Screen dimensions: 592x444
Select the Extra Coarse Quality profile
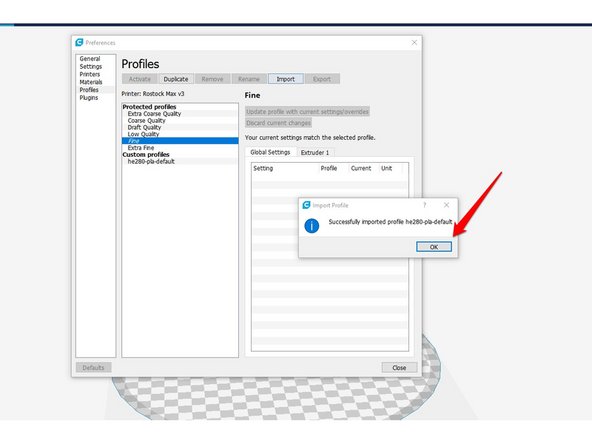tap(180, 114)
